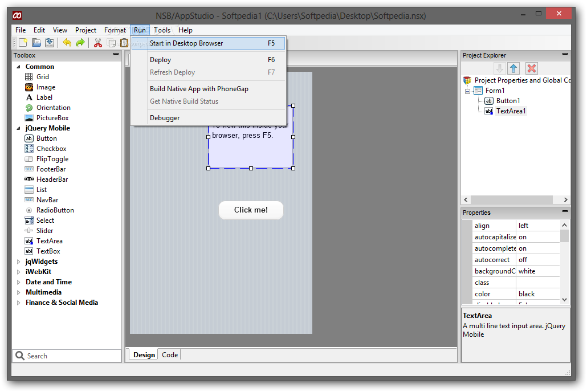Minimize the Project Explorer panel

click(x=565, y=54)
